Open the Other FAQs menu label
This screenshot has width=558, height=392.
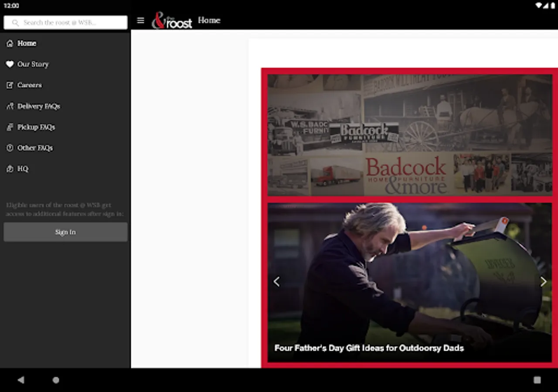(x=35, y=148)
